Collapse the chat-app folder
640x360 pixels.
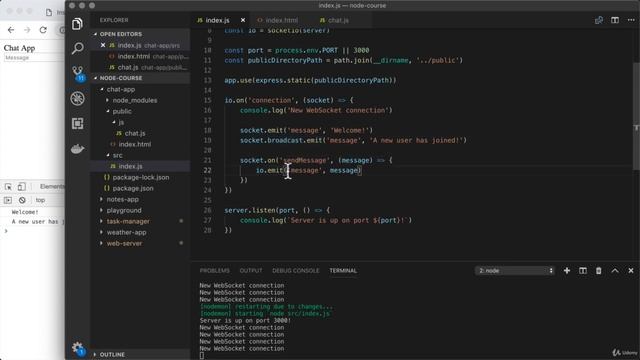[x=102, y=89]
